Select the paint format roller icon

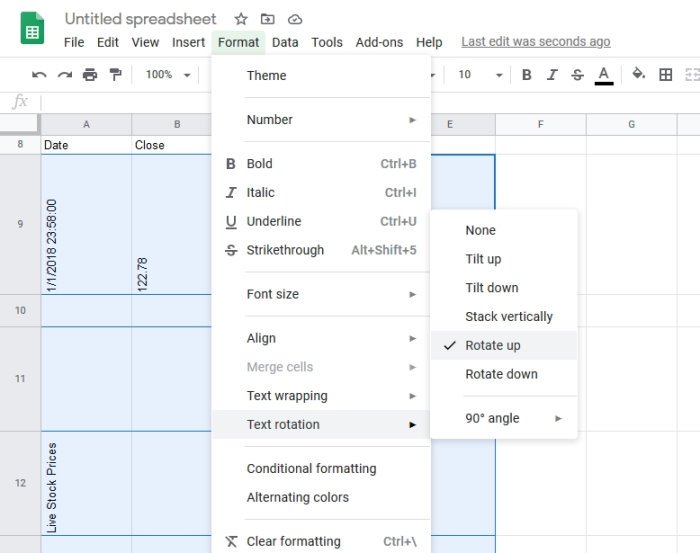pos(115,75)
